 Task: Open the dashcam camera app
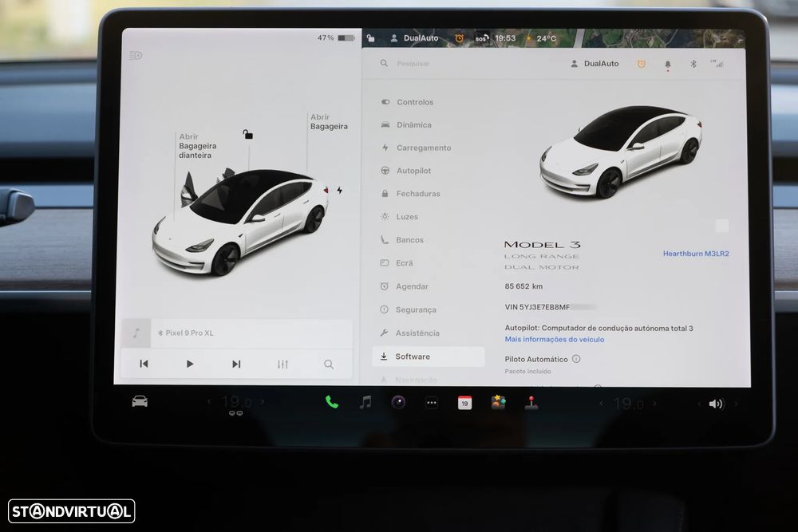point(398,403)
